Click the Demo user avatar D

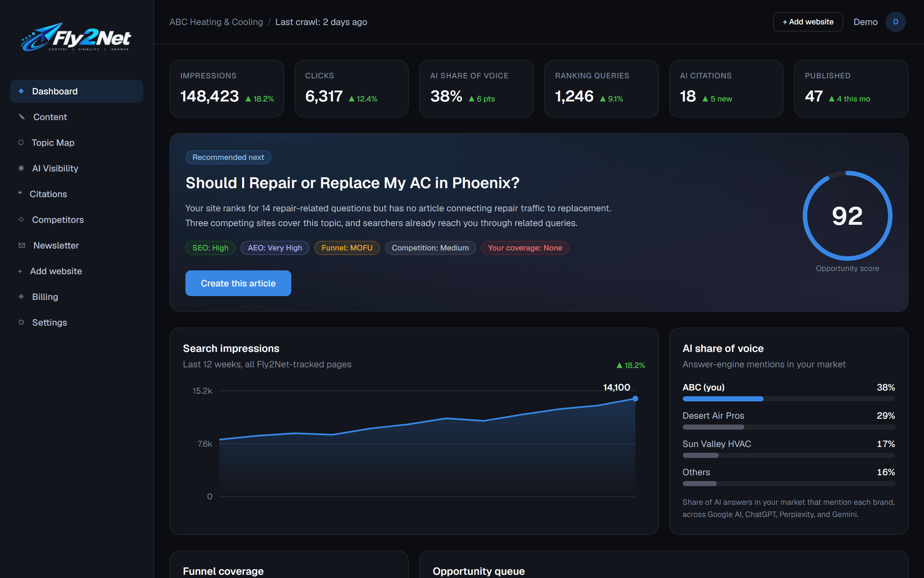tap(895, 22)
